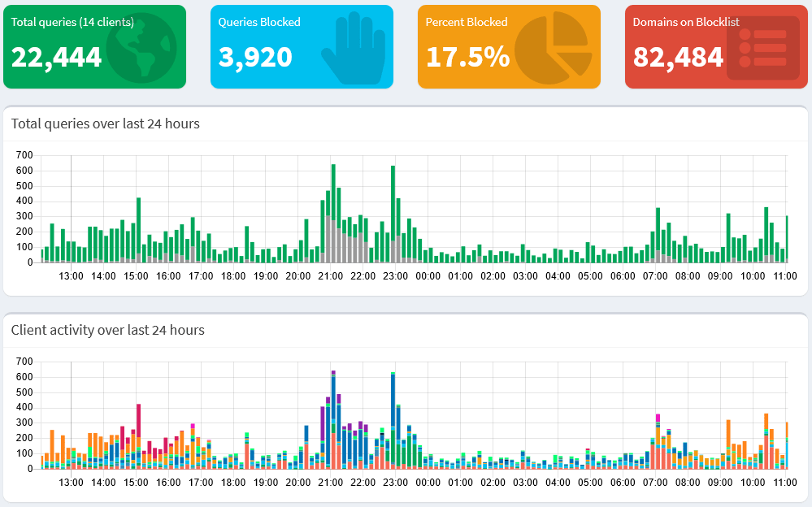Open the blue Queries Blocked panel
Image resolution: width=812 pixels, height=507 pixels.
302,46
